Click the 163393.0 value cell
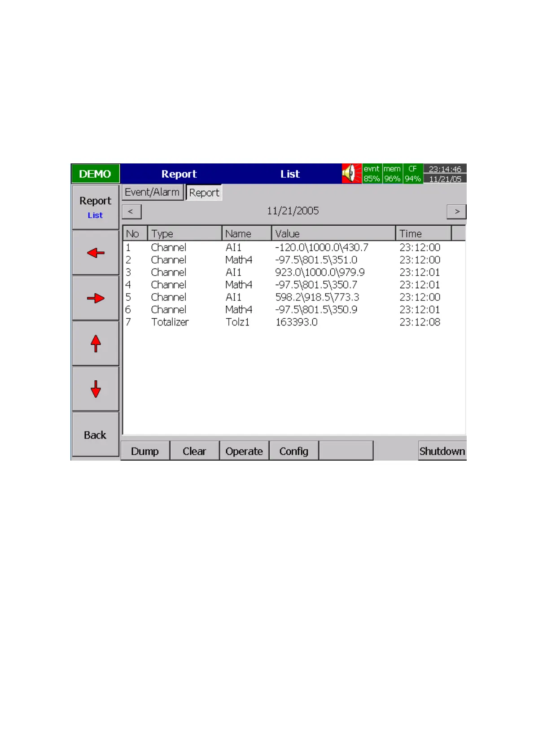The height and width of the screenshot is (756, 534). [x=296, y=322]
